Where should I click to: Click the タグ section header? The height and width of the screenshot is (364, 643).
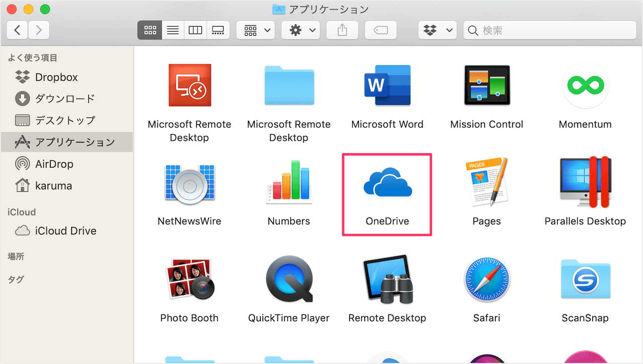click(16, 280)
